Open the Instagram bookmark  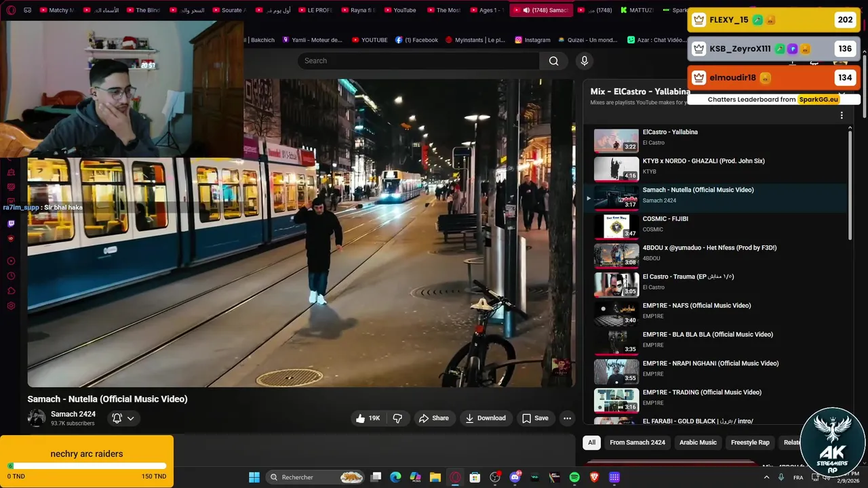coord(532,40)
